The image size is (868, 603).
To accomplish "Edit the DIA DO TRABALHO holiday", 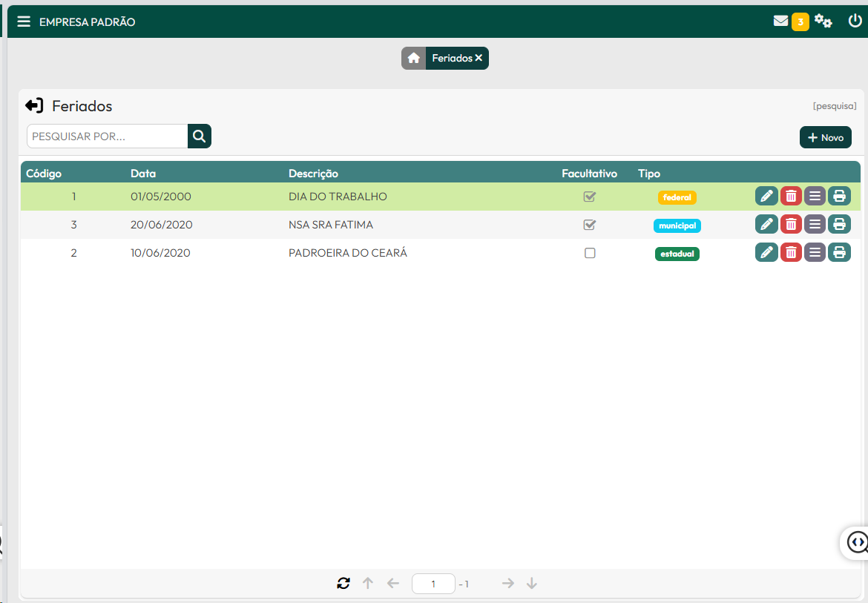I will pyautogui.click(x=766, y=197).
